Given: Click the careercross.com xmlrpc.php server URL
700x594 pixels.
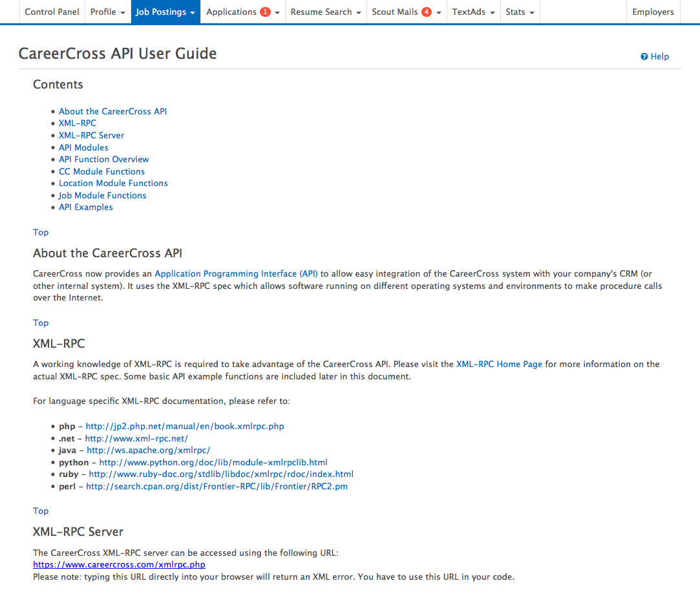Looking at the screenshot, I should [x=119, y=564].
